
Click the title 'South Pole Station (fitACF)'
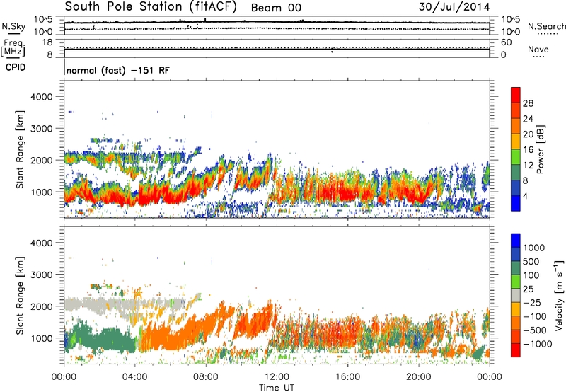coord(151,6)
